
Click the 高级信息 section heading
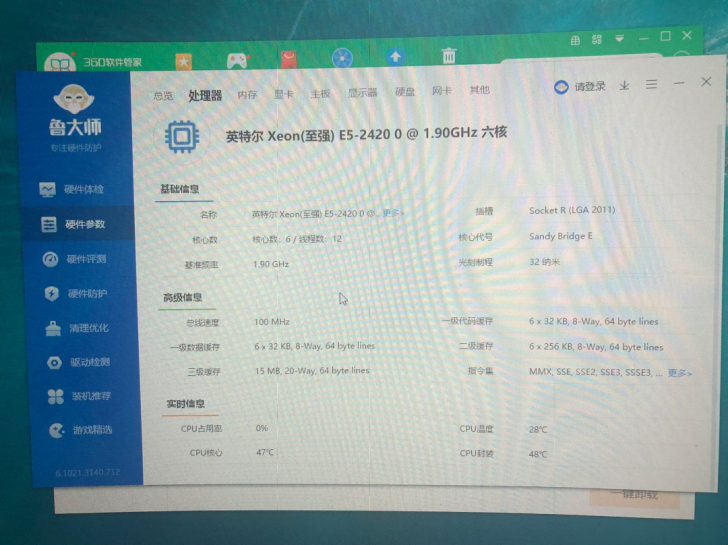(x=182, y=297)
